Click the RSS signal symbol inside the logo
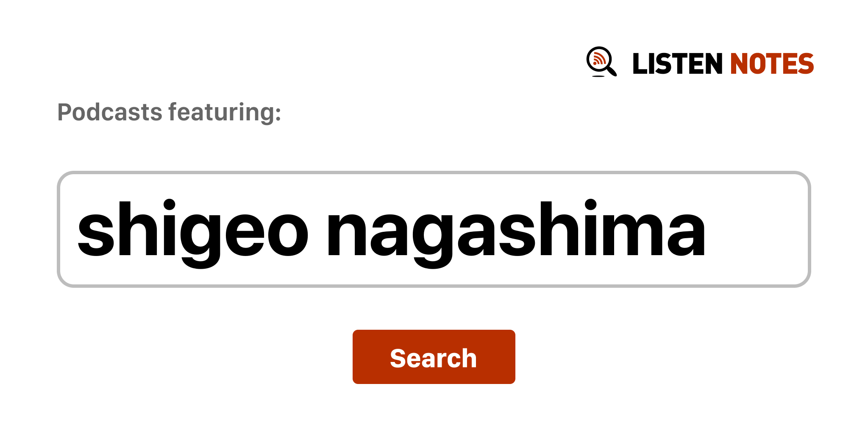 [x=599, y=59]
